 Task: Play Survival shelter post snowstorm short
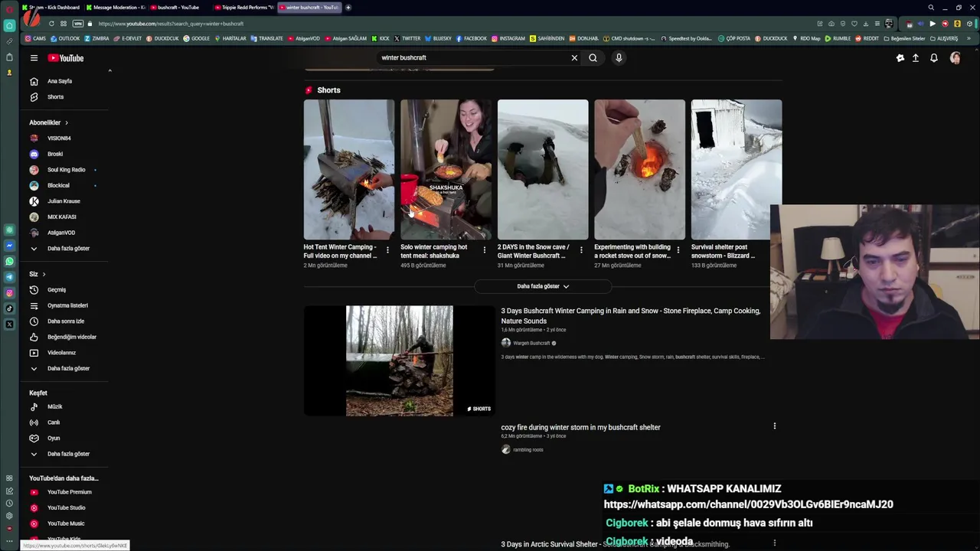(737, 169)
